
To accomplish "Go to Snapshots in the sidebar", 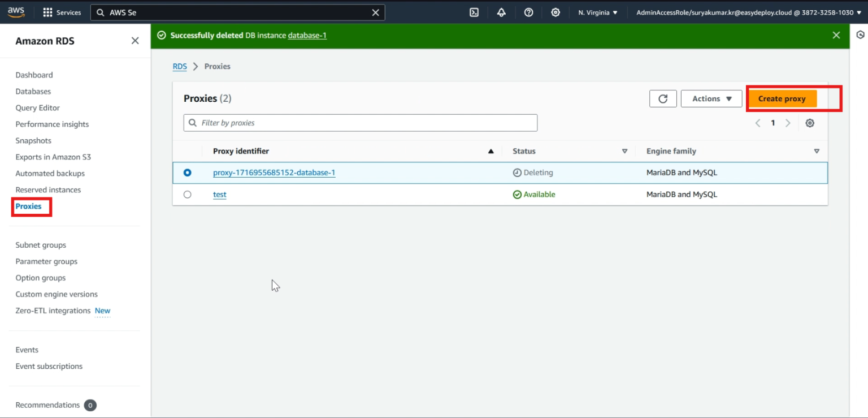I will [33, 140].
